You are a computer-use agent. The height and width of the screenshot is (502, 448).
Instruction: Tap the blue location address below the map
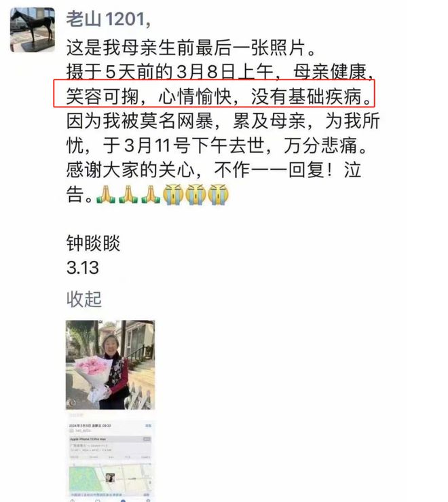(x=96, y=495)
